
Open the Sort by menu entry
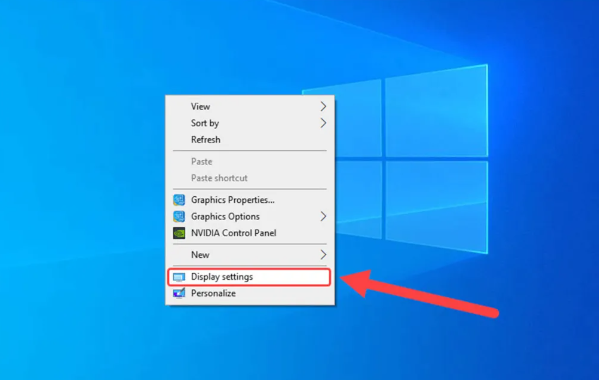(250, 123)
